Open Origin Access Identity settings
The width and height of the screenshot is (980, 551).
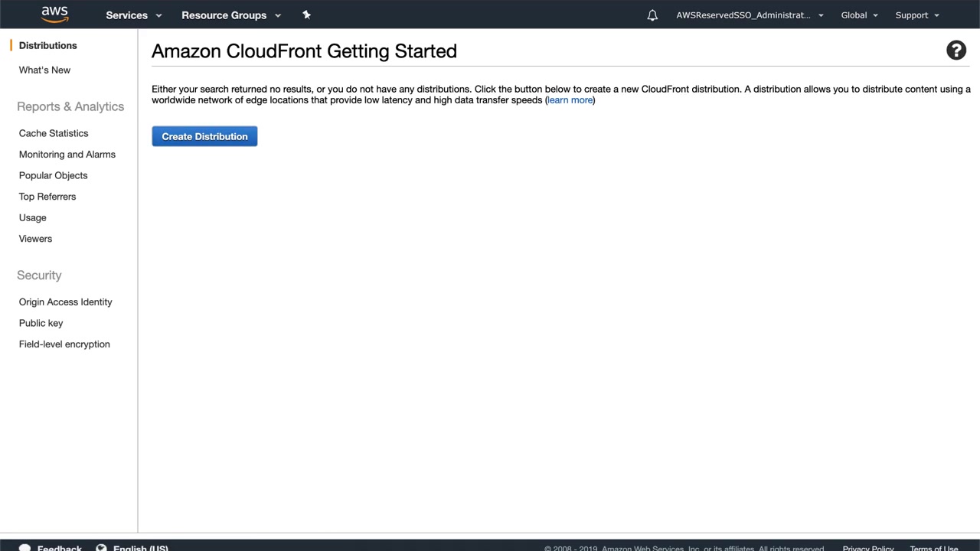[x=66, y=302]
